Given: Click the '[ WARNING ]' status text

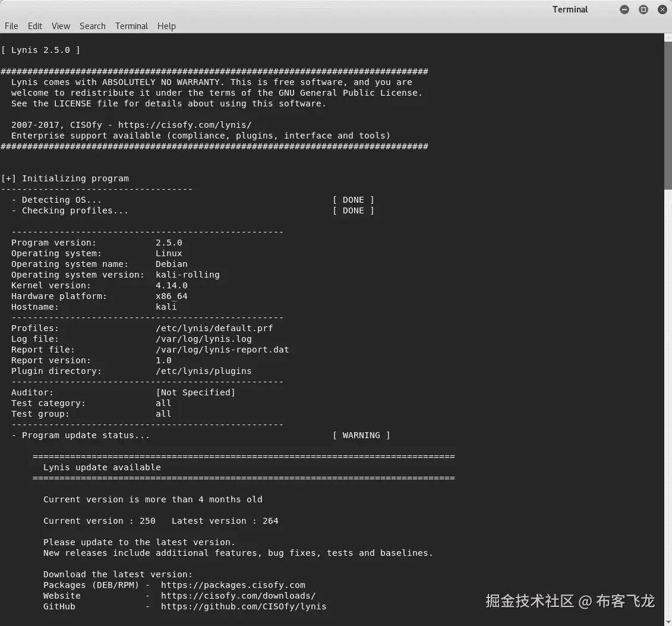Looking at the screenshot, I should [361, 435].
